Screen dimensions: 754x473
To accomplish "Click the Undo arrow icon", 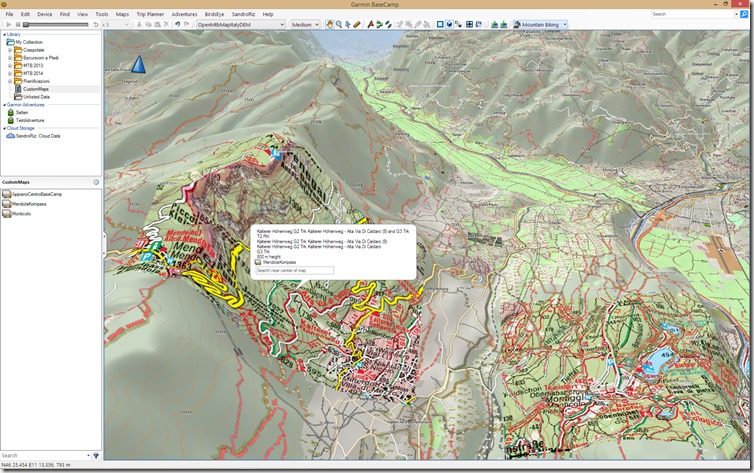I will pos(177,24).
